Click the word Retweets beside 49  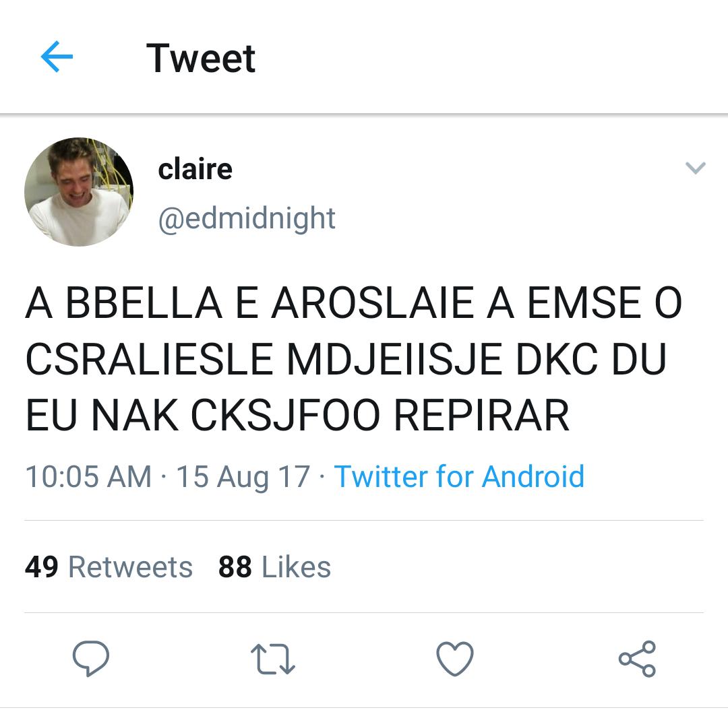pyautogui.click(x=131, y=567)
